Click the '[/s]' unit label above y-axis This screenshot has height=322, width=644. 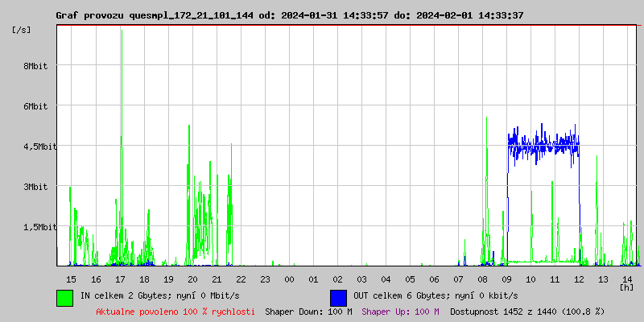pyautogui.click(x=22, y=30)
